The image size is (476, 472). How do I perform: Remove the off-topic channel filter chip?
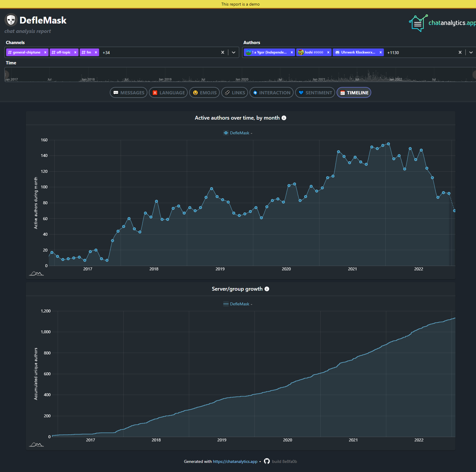coord(75,52)
